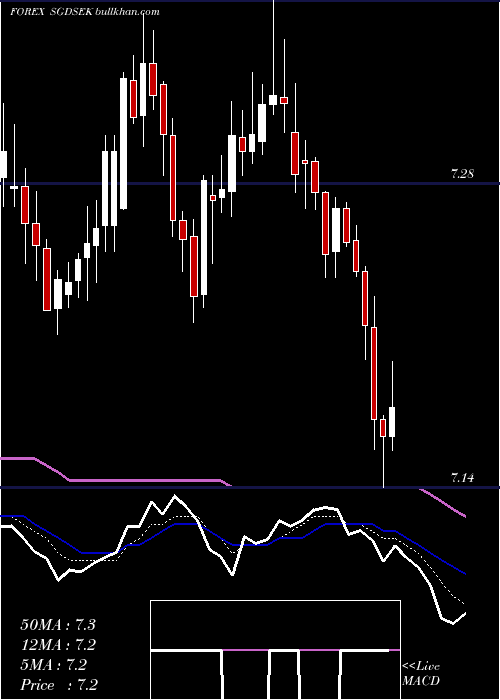Click the <<Live MACD label
This screenshot has height=700, width=500.
421,674
